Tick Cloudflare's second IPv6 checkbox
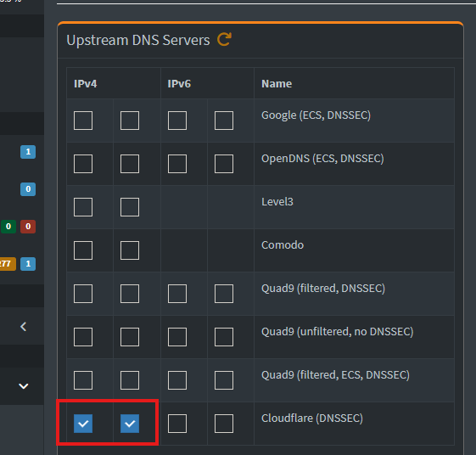This screenshot has width=476, height=455. click(224, 424)
